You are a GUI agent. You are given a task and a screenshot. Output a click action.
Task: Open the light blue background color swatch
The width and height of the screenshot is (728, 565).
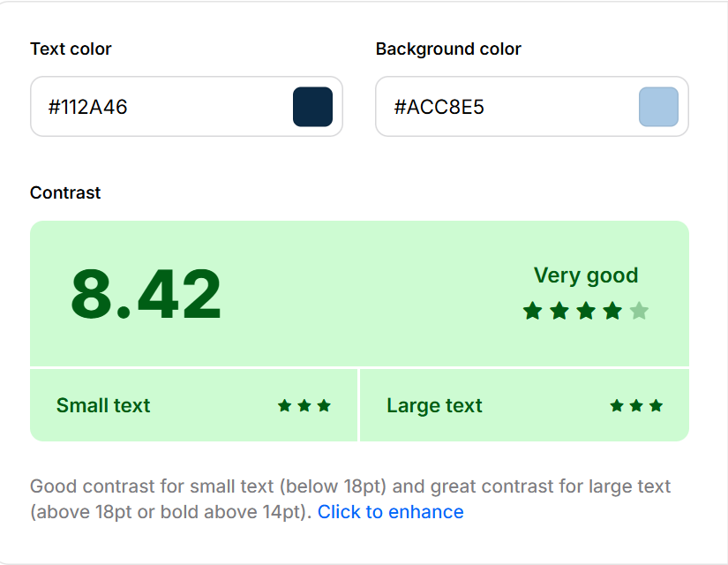click(x=658, y=107)
